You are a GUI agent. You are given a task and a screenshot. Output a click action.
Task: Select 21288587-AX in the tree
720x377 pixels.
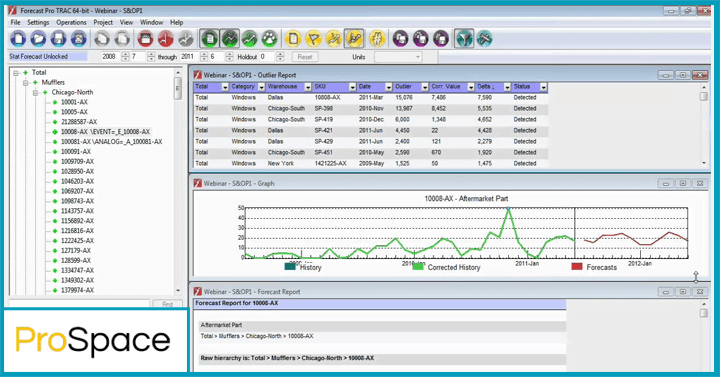coord(79,122)
